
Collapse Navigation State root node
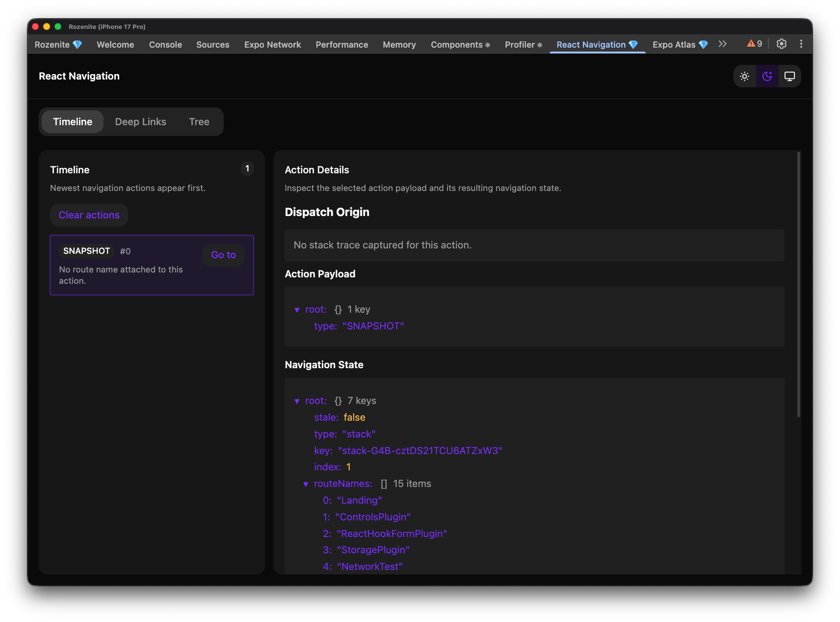[297, 401]
